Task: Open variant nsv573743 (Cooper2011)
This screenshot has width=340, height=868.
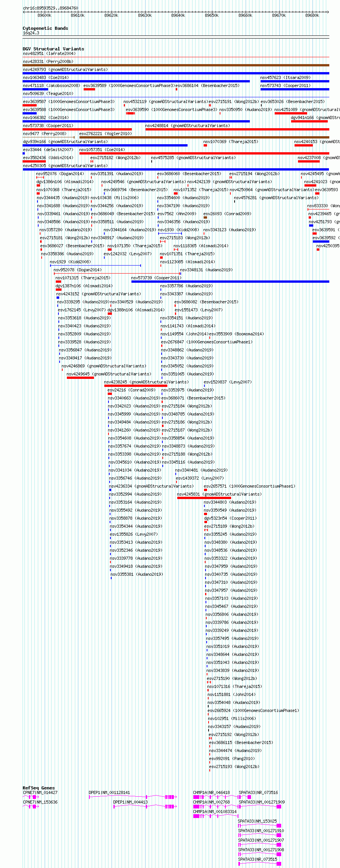Action: 285,85
